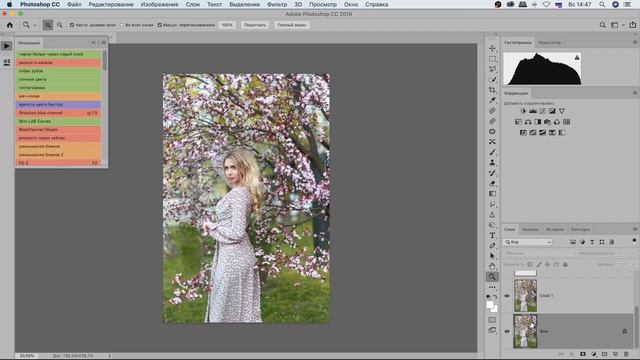
Task: Open the layer blend mode dropdown
Action: [540, 253]
